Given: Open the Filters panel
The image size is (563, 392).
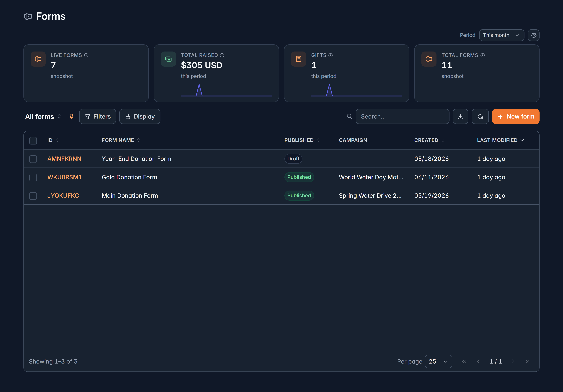Looking at the screenshot, I should [x=98, y=116].
